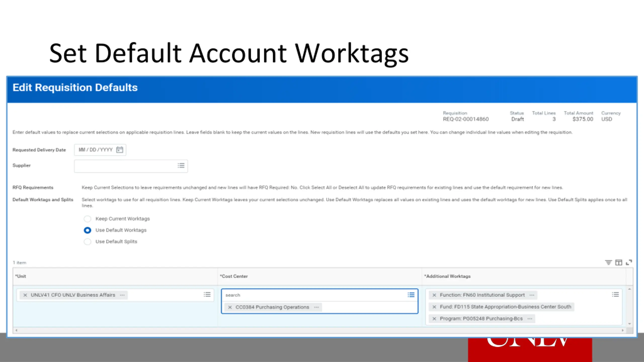Open related actions for Function FN60
This screenshot has height=362, width=644.
tap(532, 295)
